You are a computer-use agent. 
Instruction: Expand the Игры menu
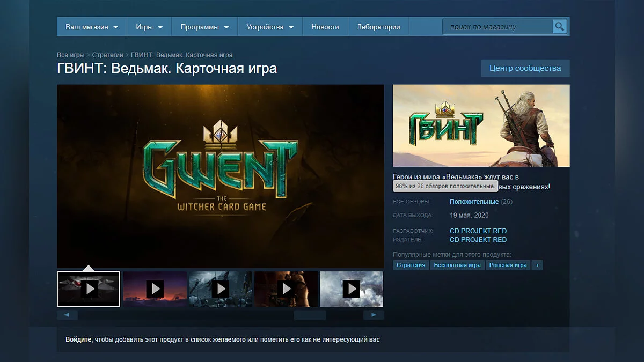[x=149, y=27]
